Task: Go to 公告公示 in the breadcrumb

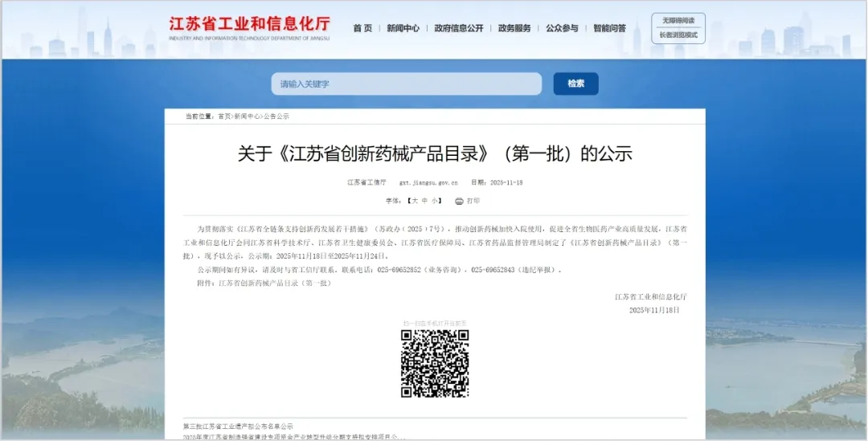Action: tap(276, 116)
